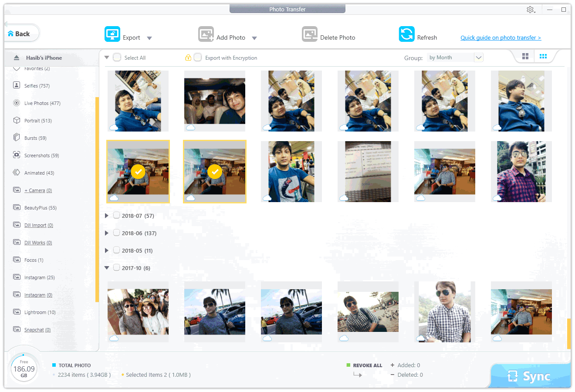
Task: Open the Group by Month dropdown
Action: (478, 57)
